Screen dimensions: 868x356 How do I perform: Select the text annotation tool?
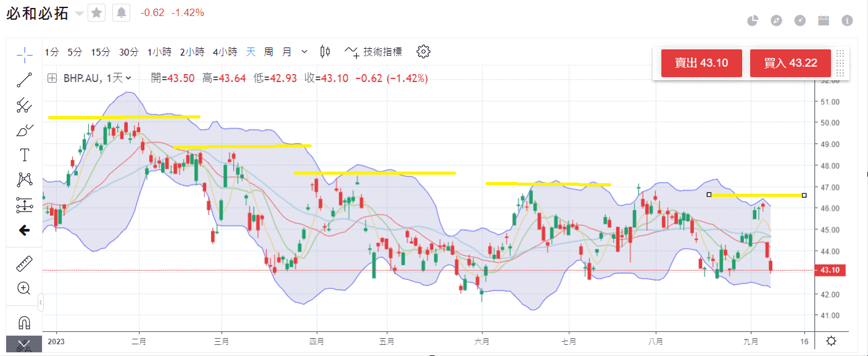coord(25,155)
